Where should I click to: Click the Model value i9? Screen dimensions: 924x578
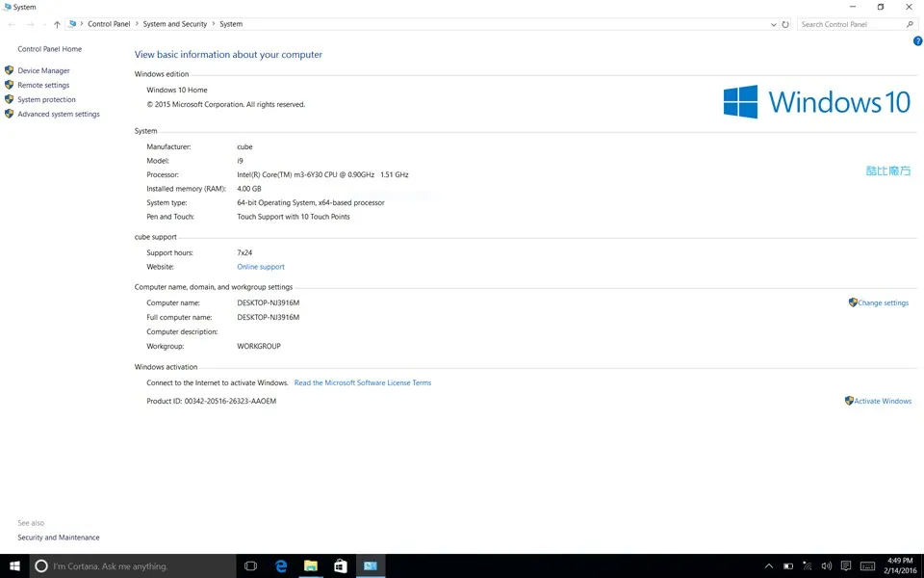(240, 161)
